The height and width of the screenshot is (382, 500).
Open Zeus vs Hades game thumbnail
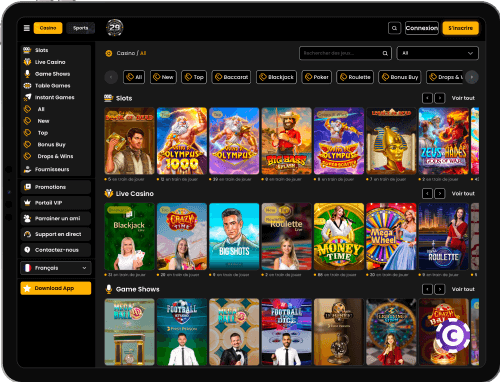pyautogui.click(x=444, y=141)
